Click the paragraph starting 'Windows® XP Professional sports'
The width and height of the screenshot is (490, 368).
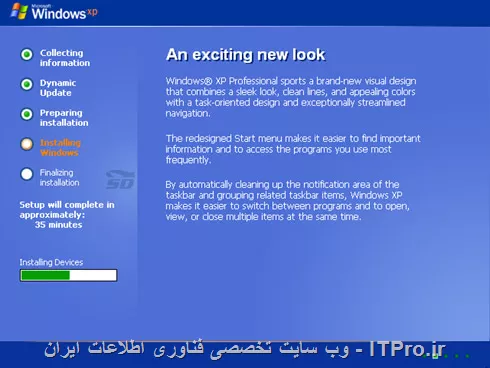(x=291, y=97)
